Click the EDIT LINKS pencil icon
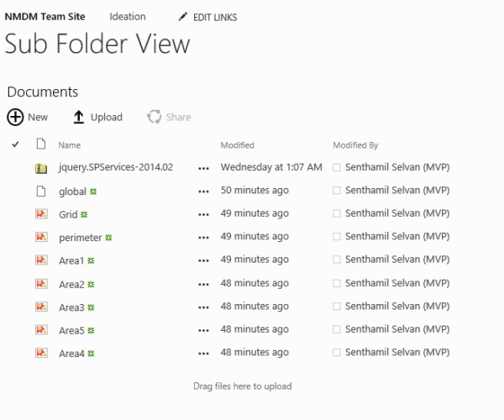The height and width of the screenshot is (420, 504). (x=182, y=17)
